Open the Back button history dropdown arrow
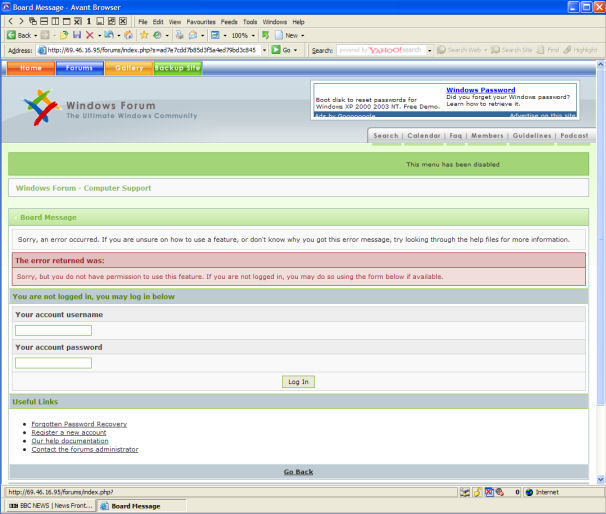The width and height of the screenshot is (606, 514). [x=36, y=36]
